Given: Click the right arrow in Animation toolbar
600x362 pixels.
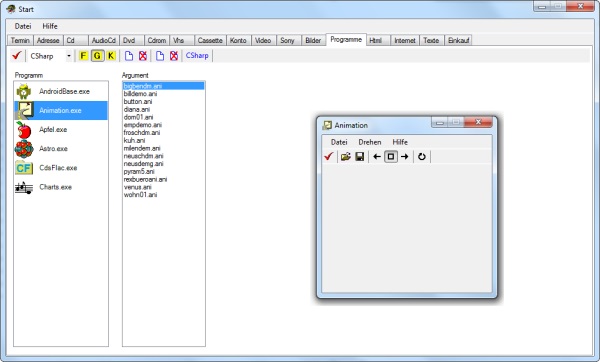Looking at the screenshot, I should (404, 157).
